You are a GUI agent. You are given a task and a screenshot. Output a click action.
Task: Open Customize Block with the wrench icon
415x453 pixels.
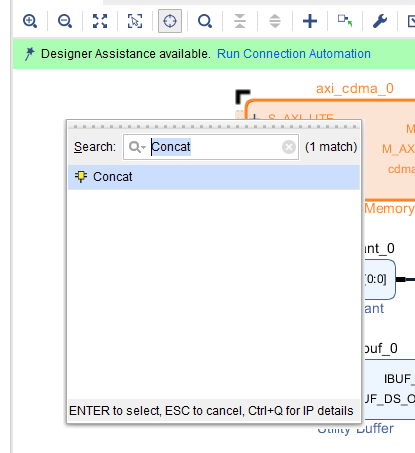(x=380, y=21)
